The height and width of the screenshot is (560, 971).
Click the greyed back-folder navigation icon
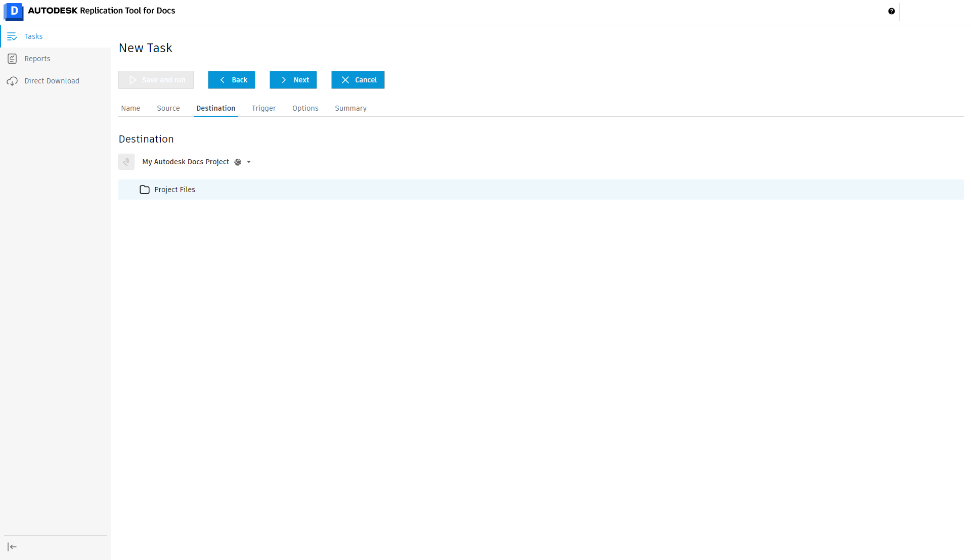click(126, 162)
